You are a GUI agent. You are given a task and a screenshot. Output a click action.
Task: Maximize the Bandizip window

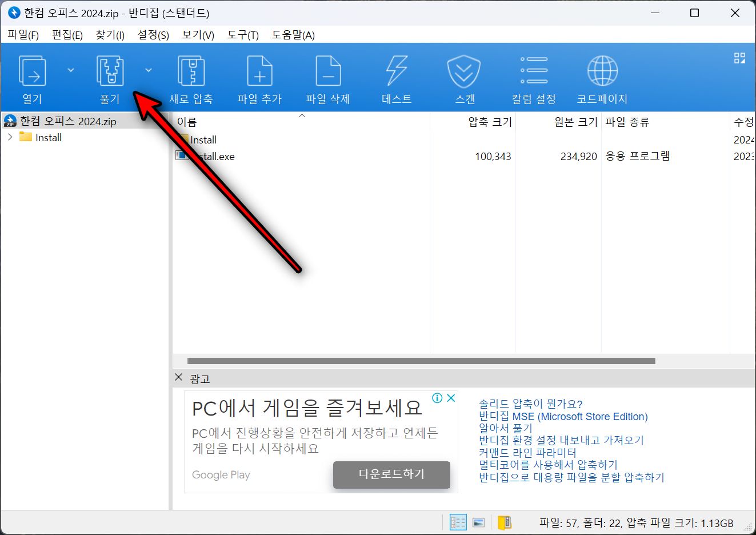(694, 13)
